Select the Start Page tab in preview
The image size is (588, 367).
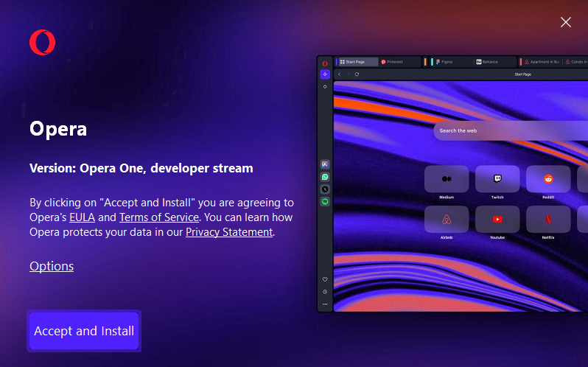358,62
